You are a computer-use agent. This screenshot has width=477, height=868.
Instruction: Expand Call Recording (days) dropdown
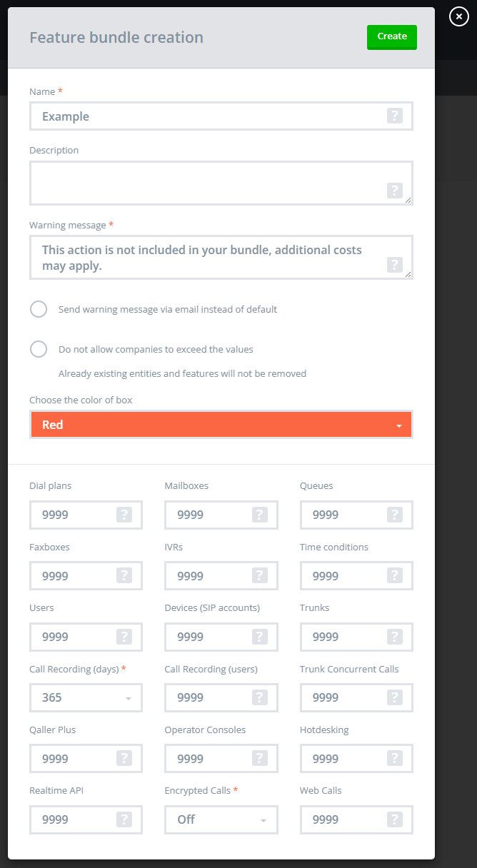pos(86,697)
